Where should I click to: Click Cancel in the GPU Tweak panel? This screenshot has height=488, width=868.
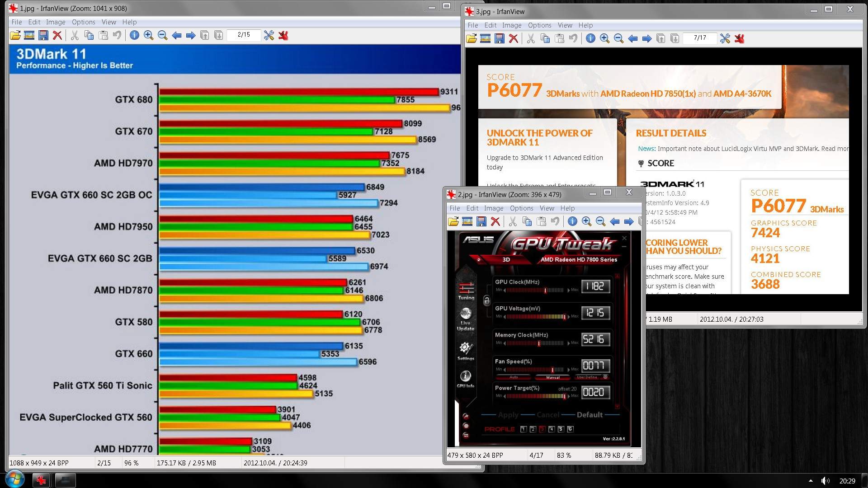[548, 415]
